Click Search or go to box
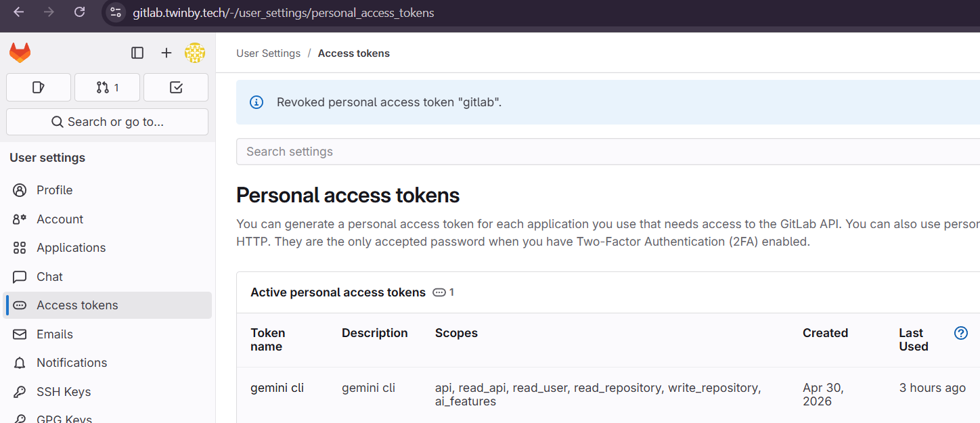Viewport: 980px width, 423px height. pos(107,122)
